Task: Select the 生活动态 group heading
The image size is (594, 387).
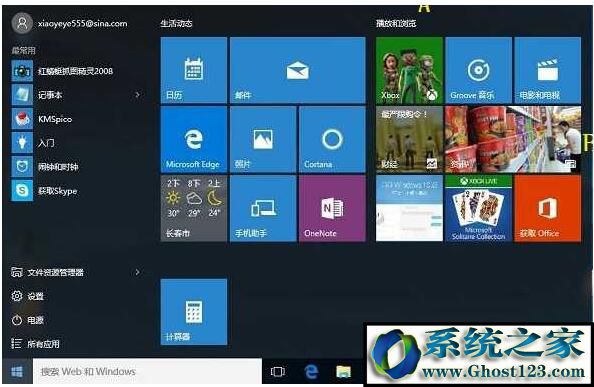Action: tap(176, 23)
